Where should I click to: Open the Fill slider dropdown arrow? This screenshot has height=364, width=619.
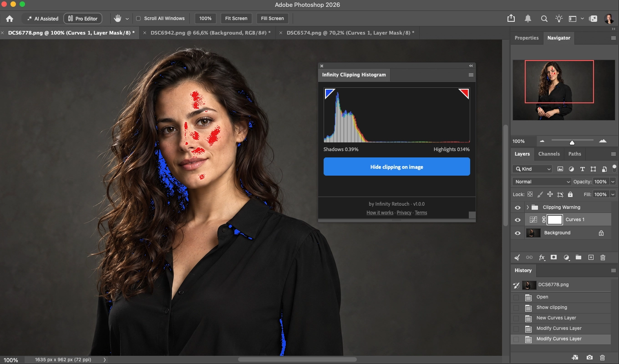click(613, 194)
